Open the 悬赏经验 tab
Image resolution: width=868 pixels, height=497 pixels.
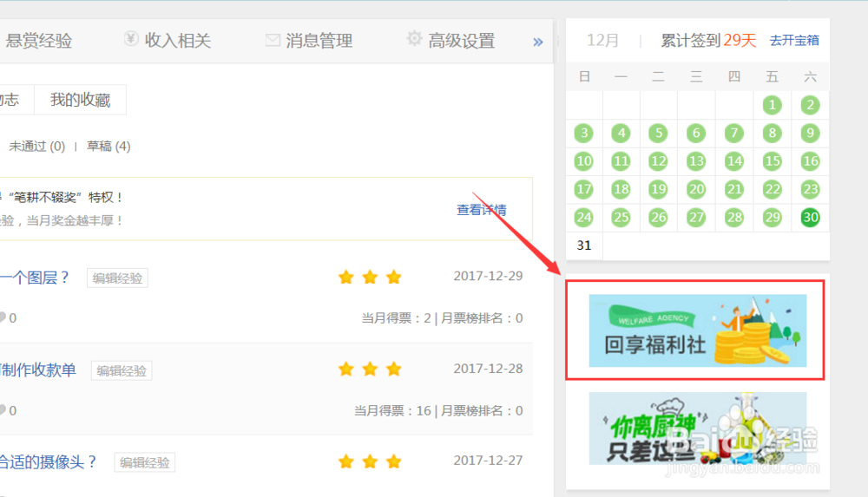point(37,41)
